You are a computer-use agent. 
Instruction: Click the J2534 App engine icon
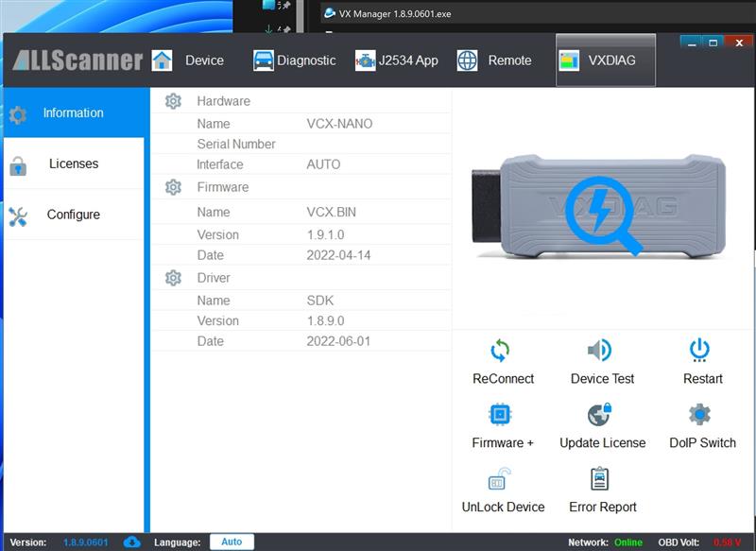click(x=366, y=60)
